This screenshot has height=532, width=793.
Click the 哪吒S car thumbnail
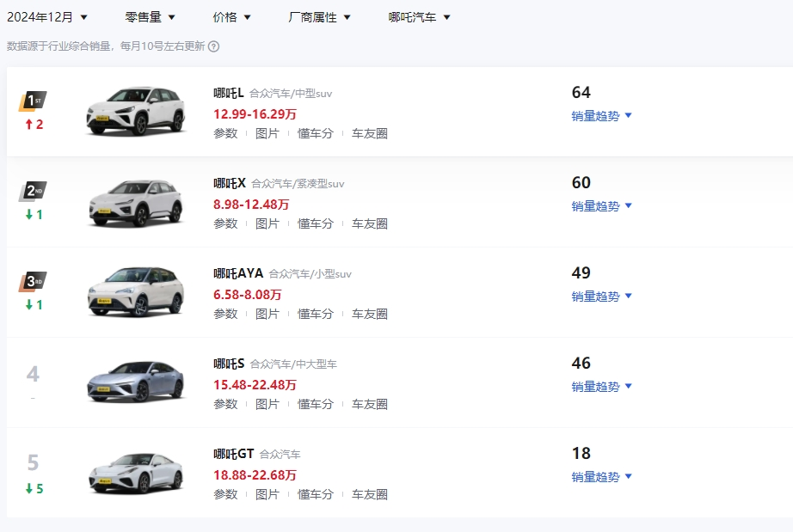136,382
